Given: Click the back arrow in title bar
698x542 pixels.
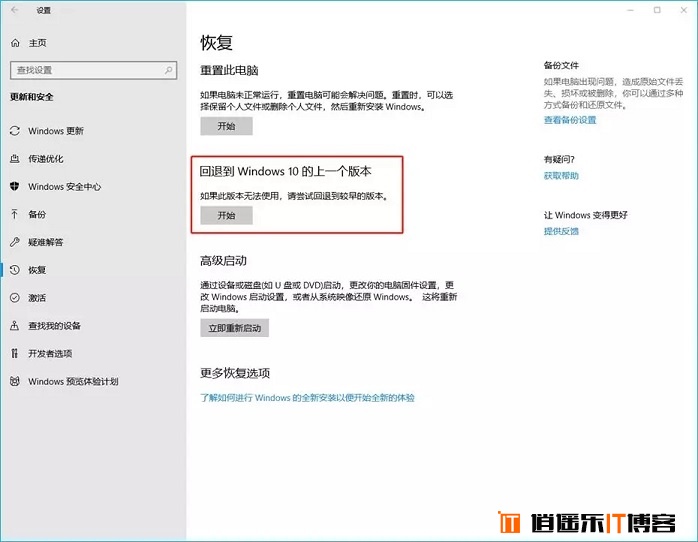Looking at the screenshot, I should (15, 10).
